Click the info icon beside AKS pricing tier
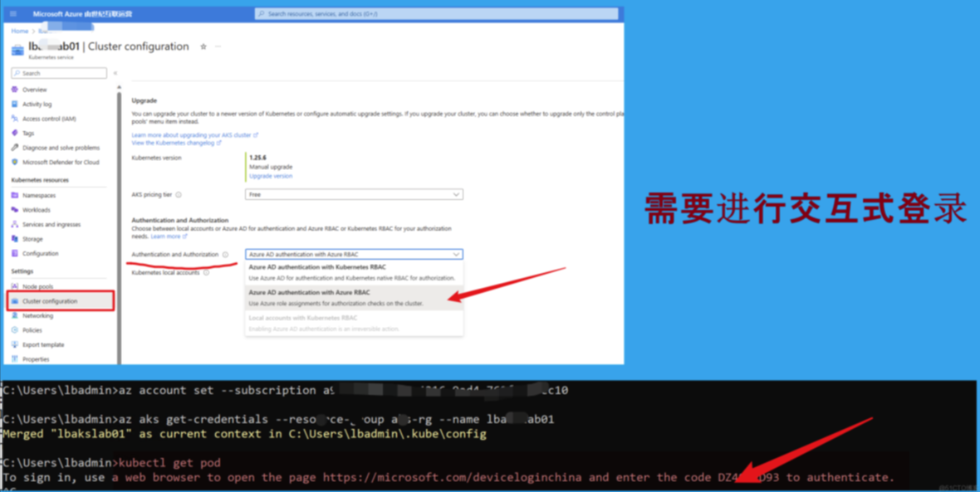This screenshot has width=980, height=492. pos(179,195)
